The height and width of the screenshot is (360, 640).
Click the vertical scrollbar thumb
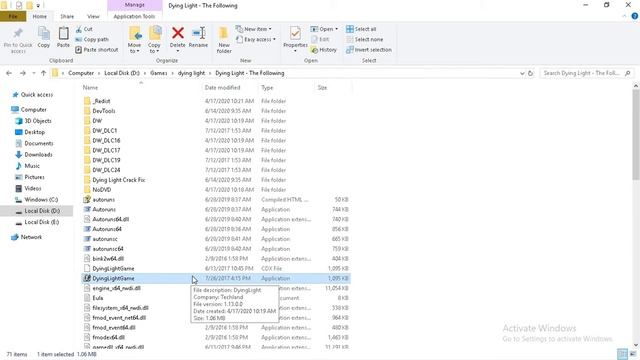click(636, 135)
